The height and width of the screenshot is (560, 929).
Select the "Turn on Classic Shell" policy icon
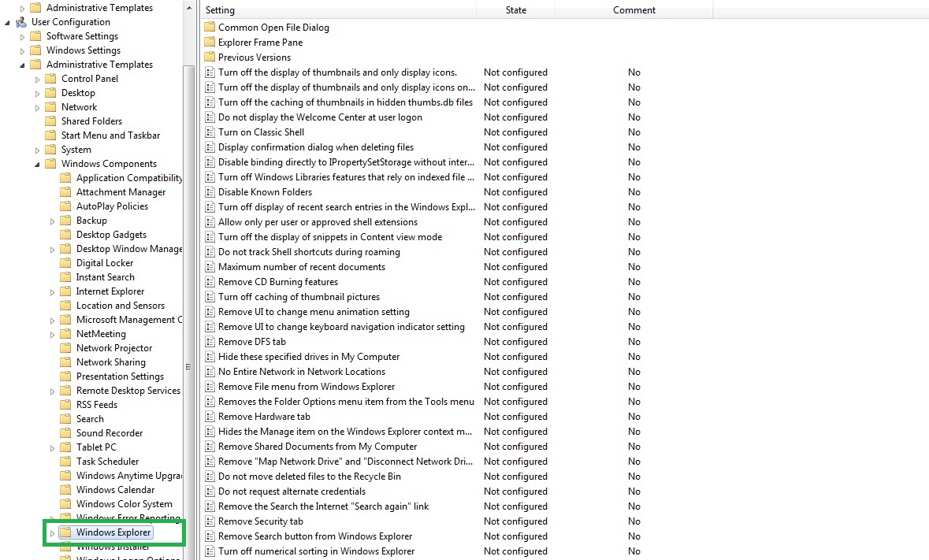(x=210, y=132)
